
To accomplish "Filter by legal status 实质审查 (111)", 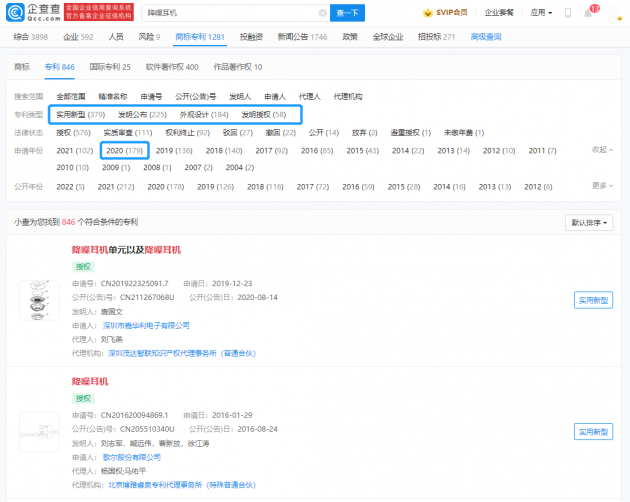I will [x=128, y=133].
